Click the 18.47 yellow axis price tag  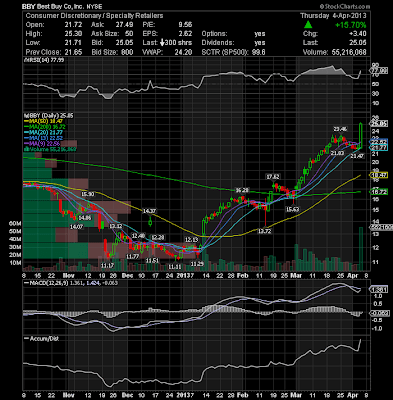(379, 175)
